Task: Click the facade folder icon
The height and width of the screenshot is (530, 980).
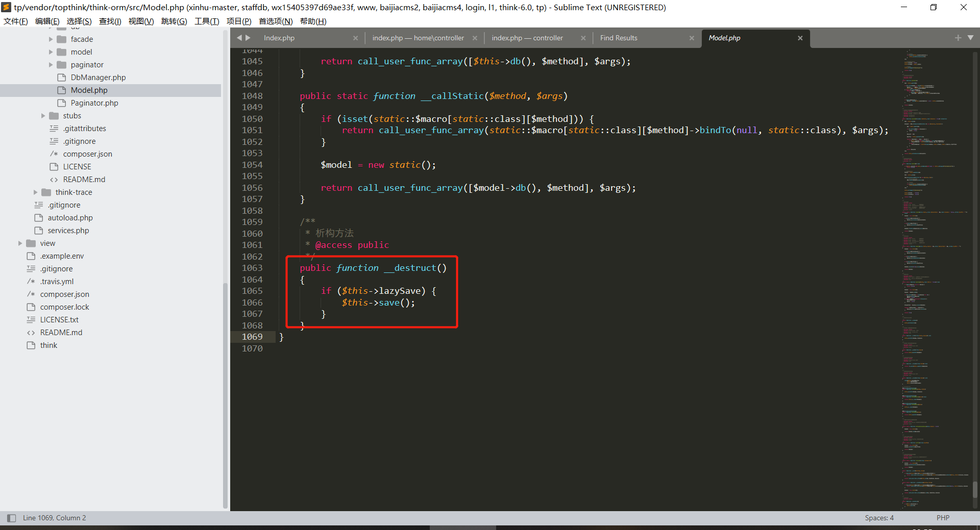Action: click(x=62, y=39)
